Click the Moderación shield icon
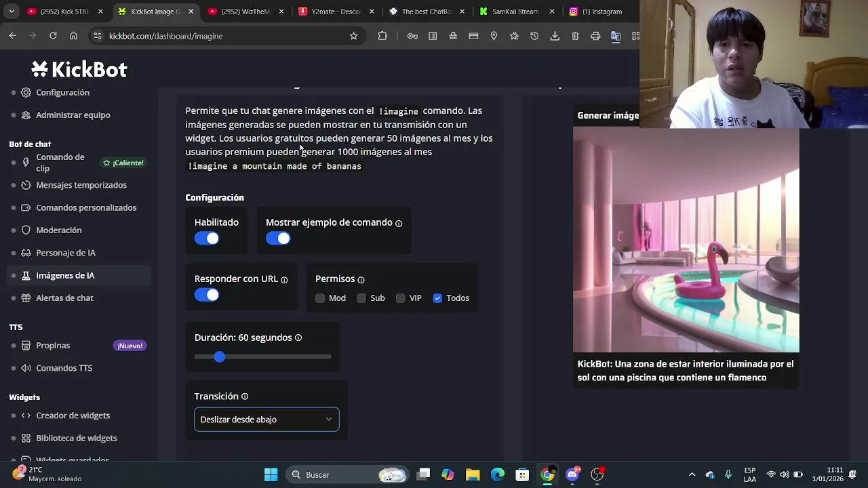Viewport: 868px width, 488px height. coord(26,230)
